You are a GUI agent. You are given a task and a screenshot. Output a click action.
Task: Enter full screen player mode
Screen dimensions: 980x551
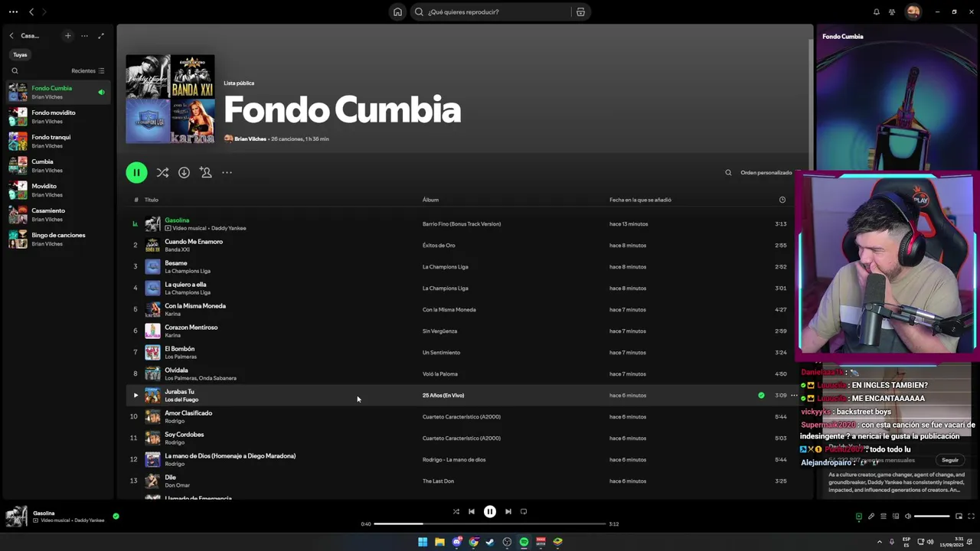coord(971,516)
